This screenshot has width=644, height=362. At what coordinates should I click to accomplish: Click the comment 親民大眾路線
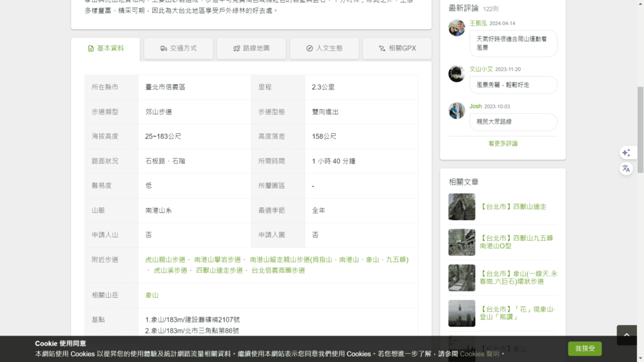click(513, 122)
